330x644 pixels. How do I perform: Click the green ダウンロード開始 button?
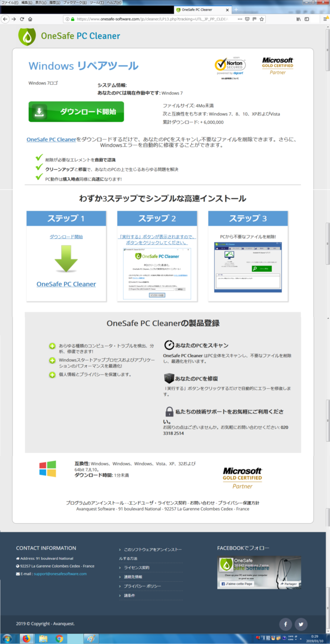[76, 112]
